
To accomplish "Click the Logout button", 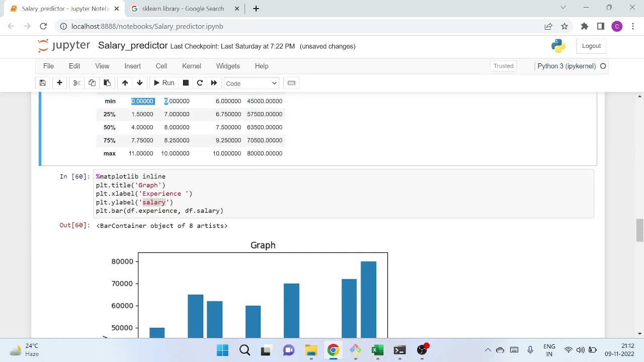I will (x=591, y=46).
